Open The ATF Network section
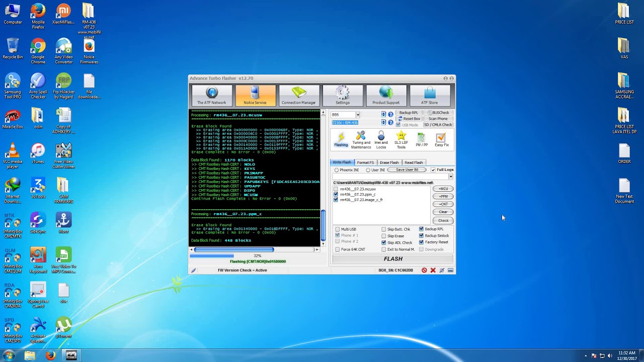The image size is (644, 362). 212,96
